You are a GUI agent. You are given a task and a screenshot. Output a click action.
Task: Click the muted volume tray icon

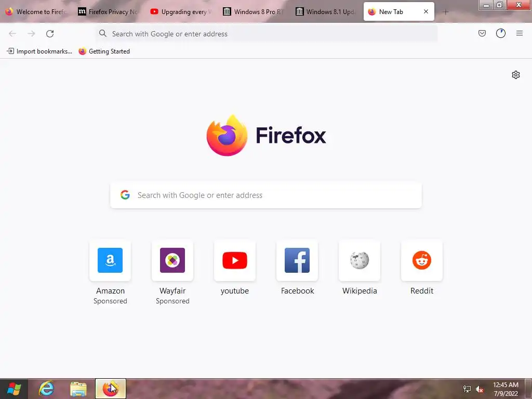[x=480, y=389]
